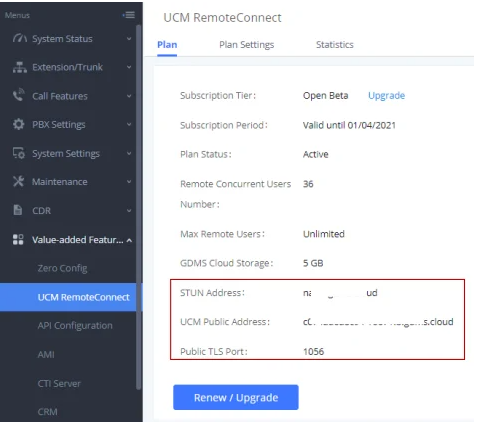Click the Extension/Trunk network icon
This screenshot has height=426, width=502.
(19, 67)
